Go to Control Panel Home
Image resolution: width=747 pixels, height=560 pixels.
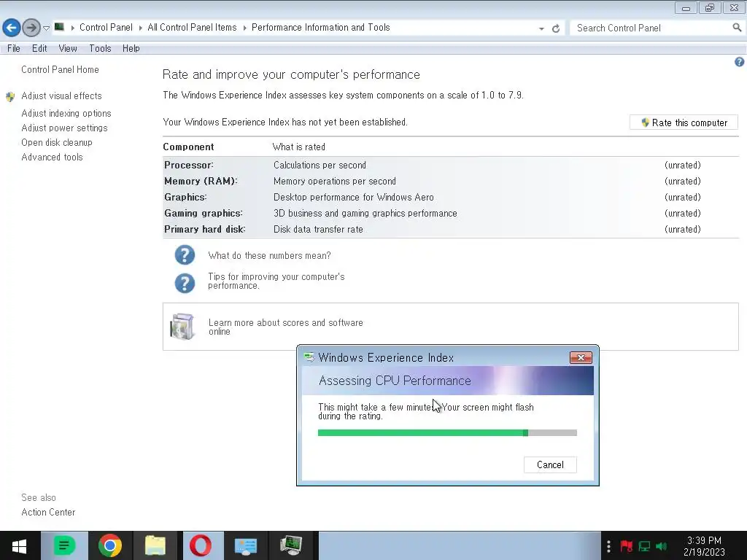[x=60, y=69]
